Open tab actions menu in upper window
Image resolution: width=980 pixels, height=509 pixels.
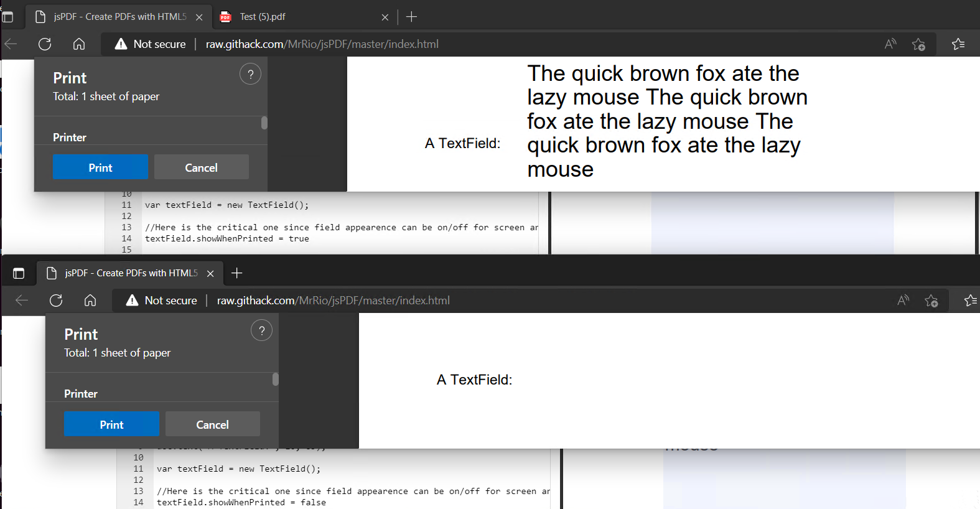(x=7, y=17)
